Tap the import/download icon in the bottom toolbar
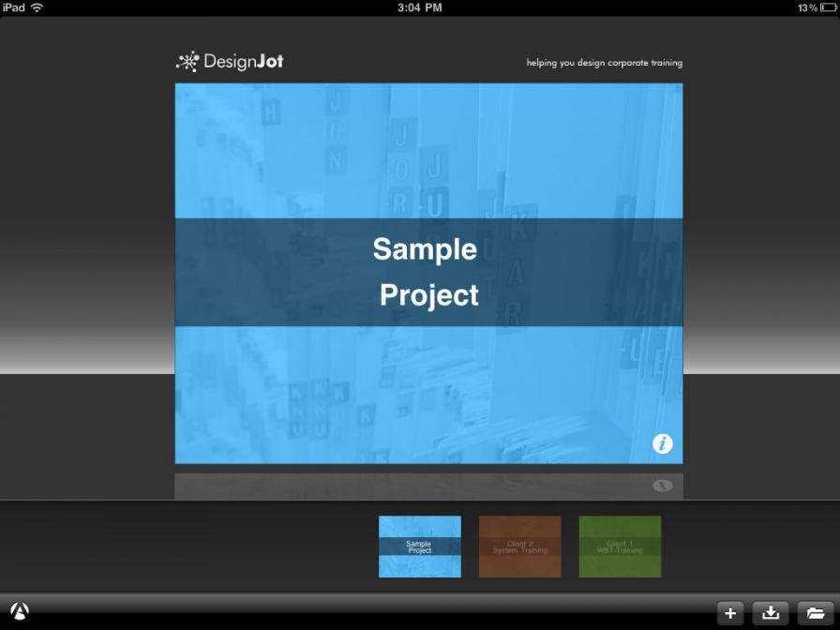Viewport: 840px width, 630px height. click(770, 612)
